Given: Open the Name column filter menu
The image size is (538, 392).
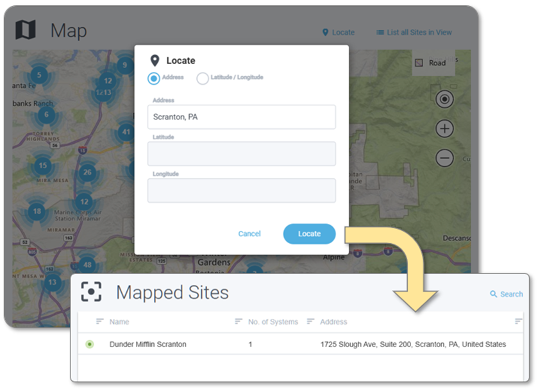Looking at the screenshot, I should point(100,321).
